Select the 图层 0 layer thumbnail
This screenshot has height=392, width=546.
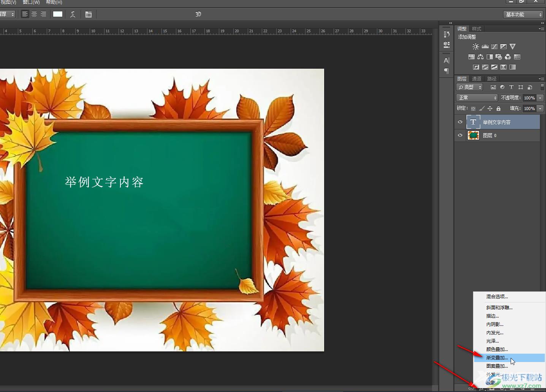point(473,135)
